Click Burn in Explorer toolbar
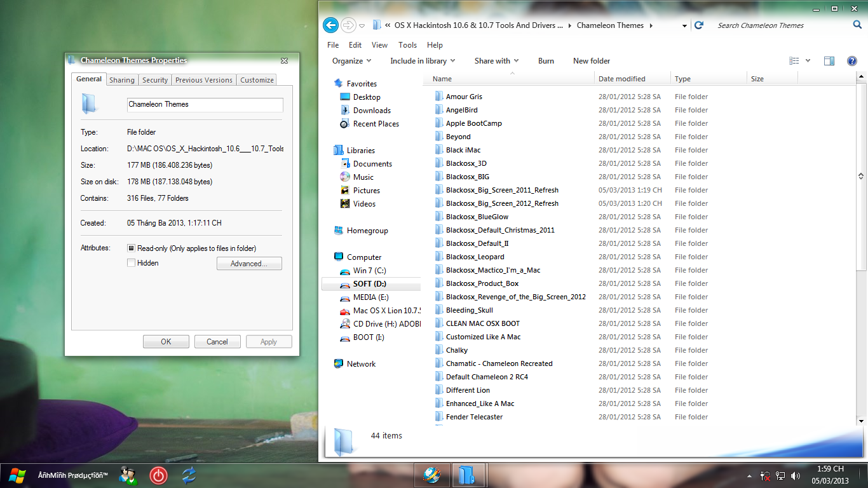 click(x=546, y=61)
